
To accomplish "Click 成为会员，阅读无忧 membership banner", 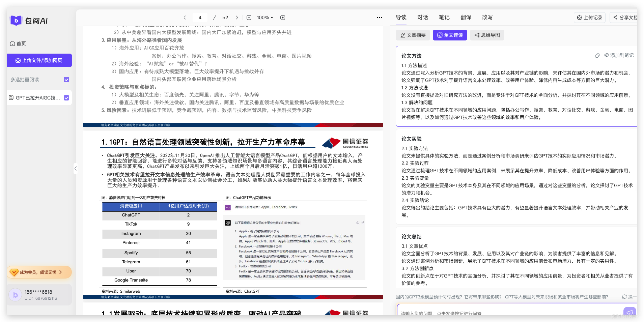I will tap(39, 272).
